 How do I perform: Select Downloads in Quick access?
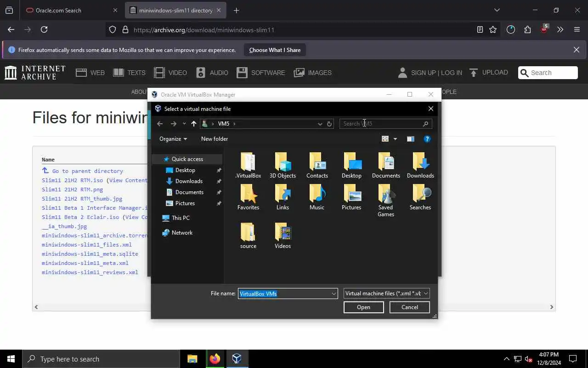(189, 181)
